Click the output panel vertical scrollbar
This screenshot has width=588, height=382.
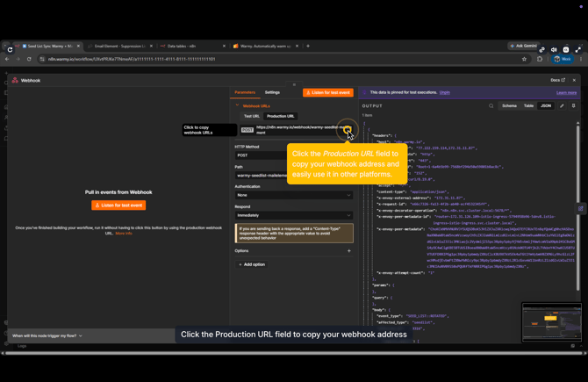tap(577, 206)
